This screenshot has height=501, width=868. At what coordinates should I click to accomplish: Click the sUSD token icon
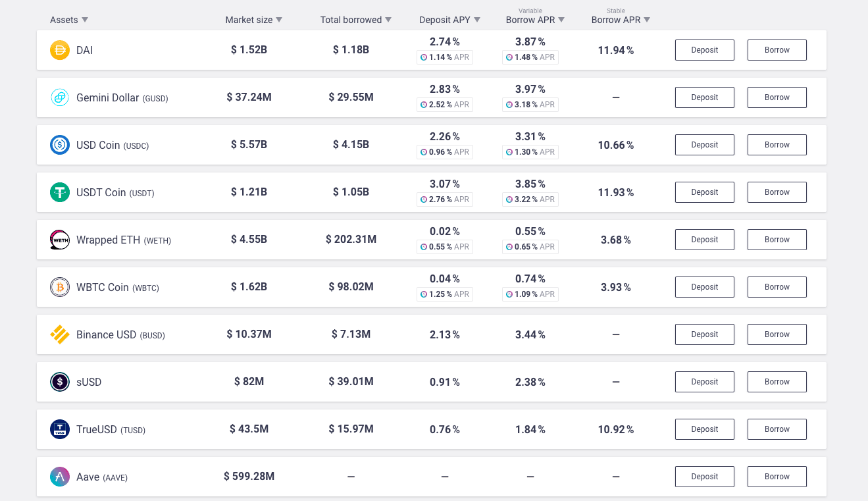coord(60,382)
